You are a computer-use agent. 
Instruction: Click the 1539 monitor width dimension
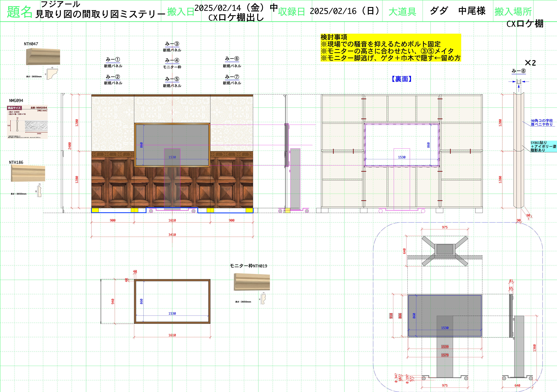pos(445,347)
